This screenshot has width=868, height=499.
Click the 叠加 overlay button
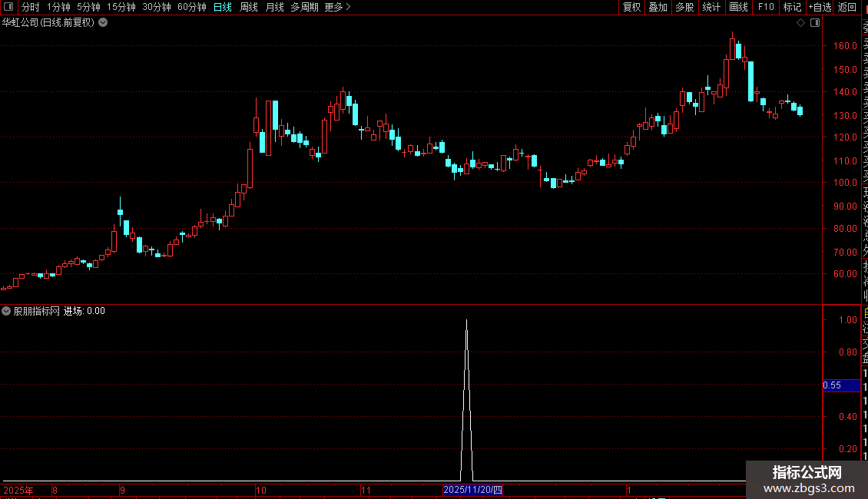click(658, 7)
